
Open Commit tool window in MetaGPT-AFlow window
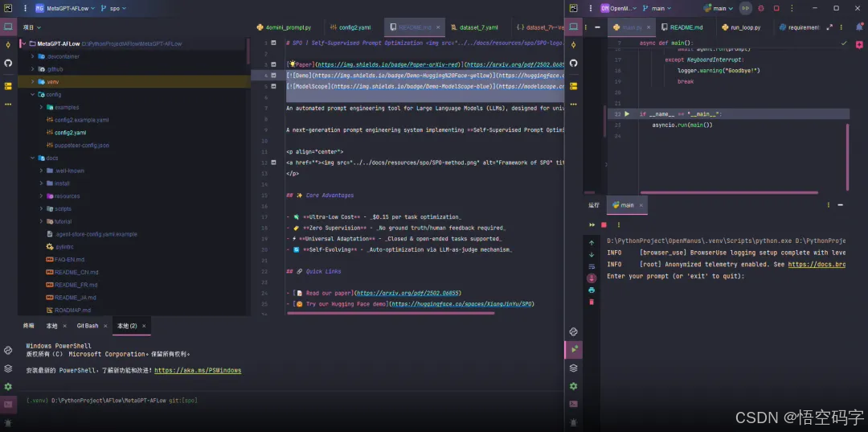[x=8, y=45]
